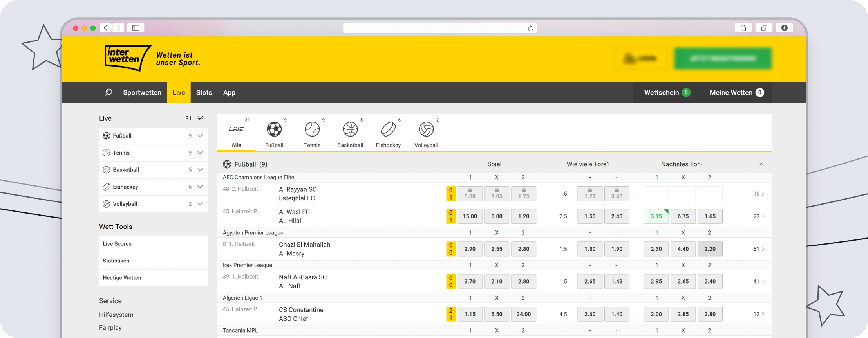Click the soccer icon beside sidebar Fußball

pyautogui.click(x=107, y=136)
